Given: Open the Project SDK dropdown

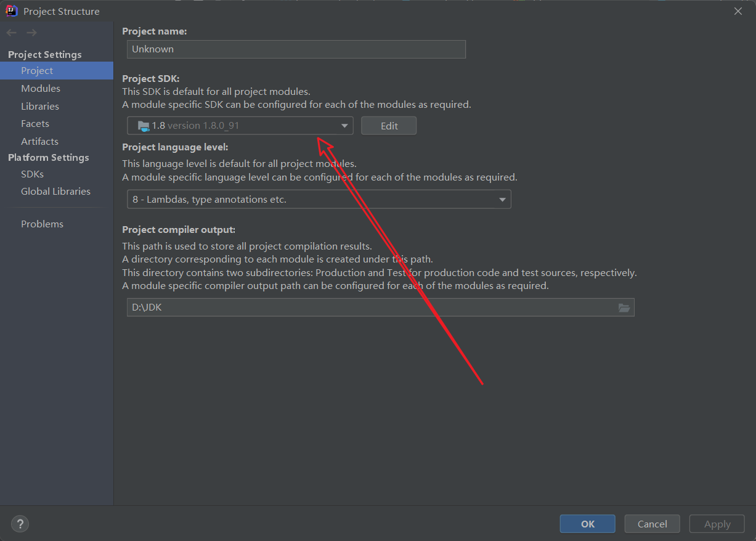Looking at the screenshot, I should (x=344, y=125).
